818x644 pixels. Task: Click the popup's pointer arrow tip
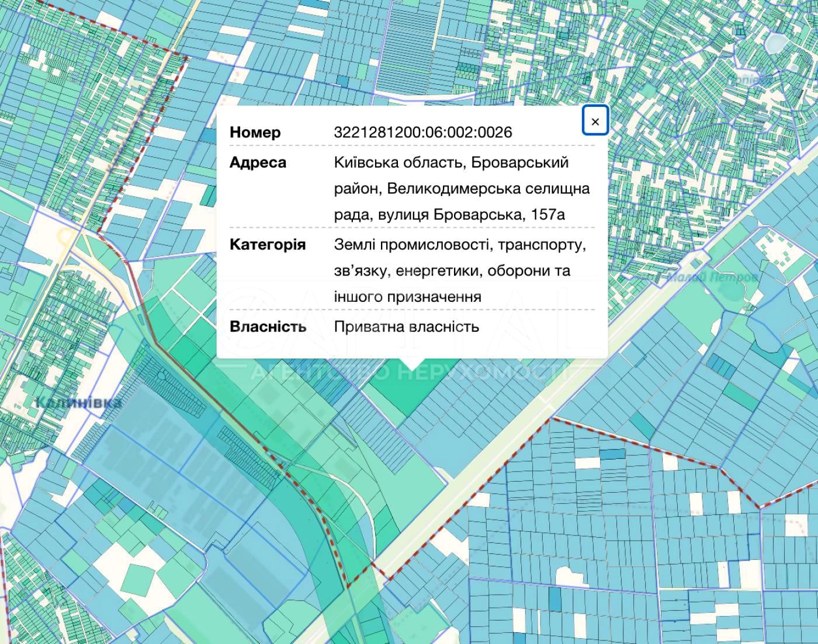click(412, 367)
